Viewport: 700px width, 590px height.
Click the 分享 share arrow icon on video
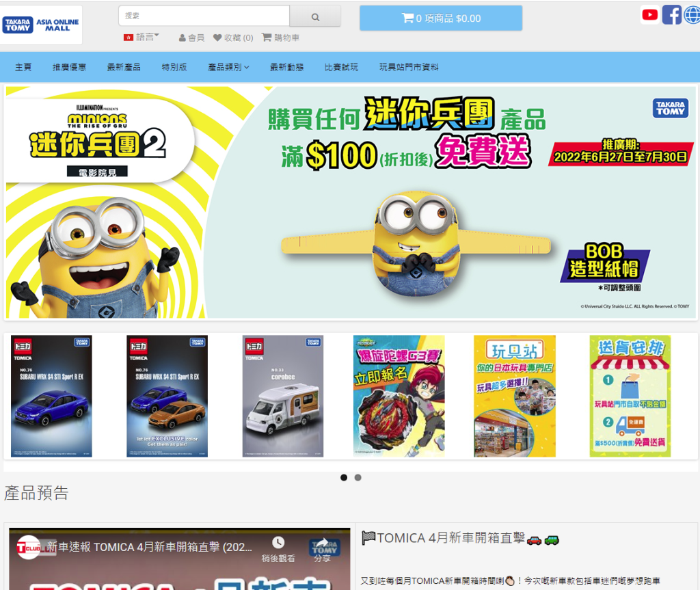click(x=323, y=541)
